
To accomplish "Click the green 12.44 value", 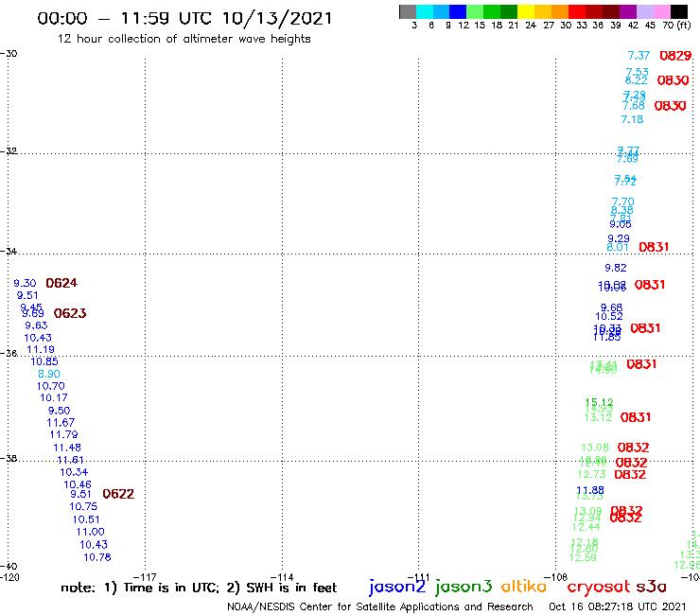I will (x=586, y=527).
